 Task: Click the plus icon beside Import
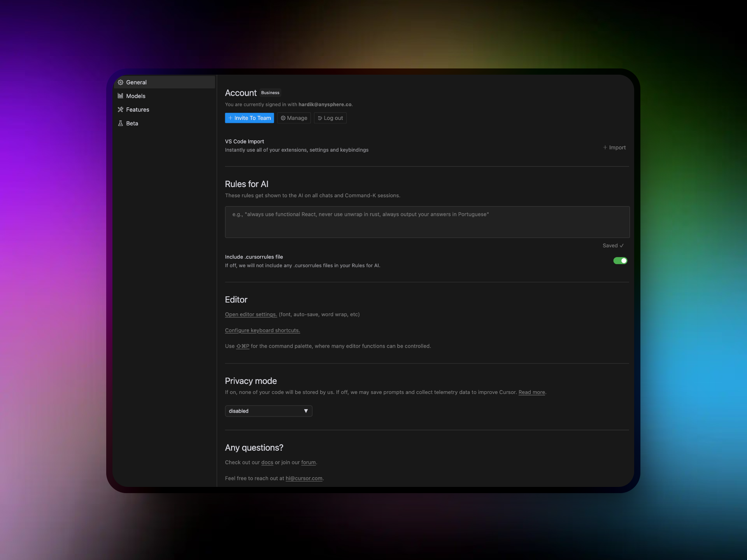click(x=605, y=147)
